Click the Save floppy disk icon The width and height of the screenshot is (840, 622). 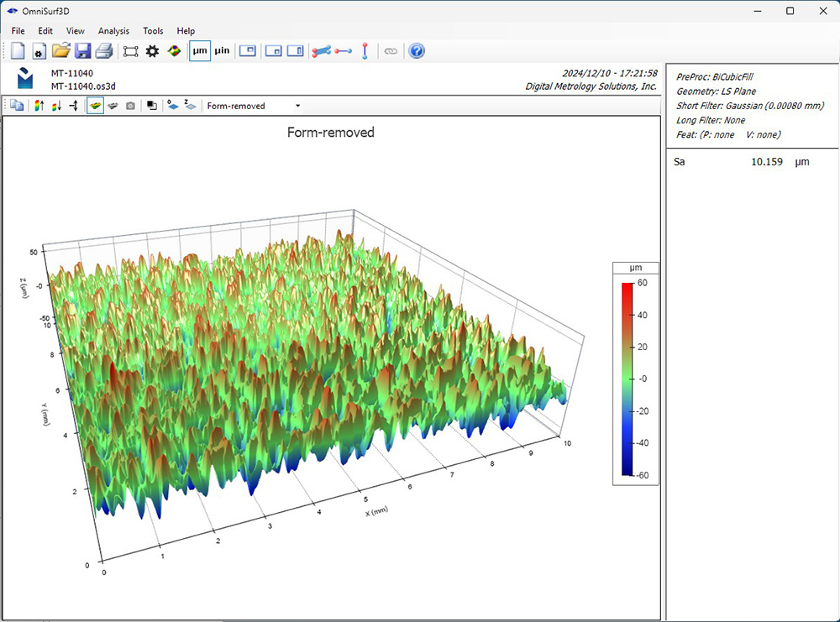pos(82,51)
